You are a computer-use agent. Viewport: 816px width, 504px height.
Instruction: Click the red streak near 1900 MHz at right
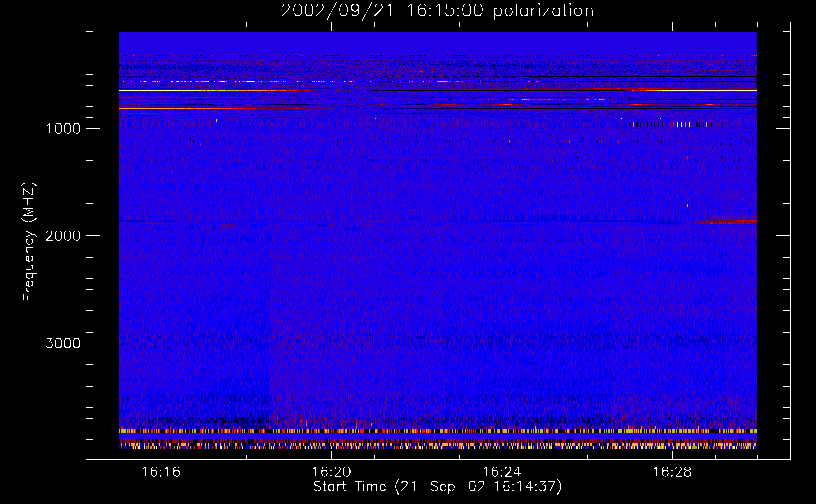pyautogui.click(x=726, y=222)
